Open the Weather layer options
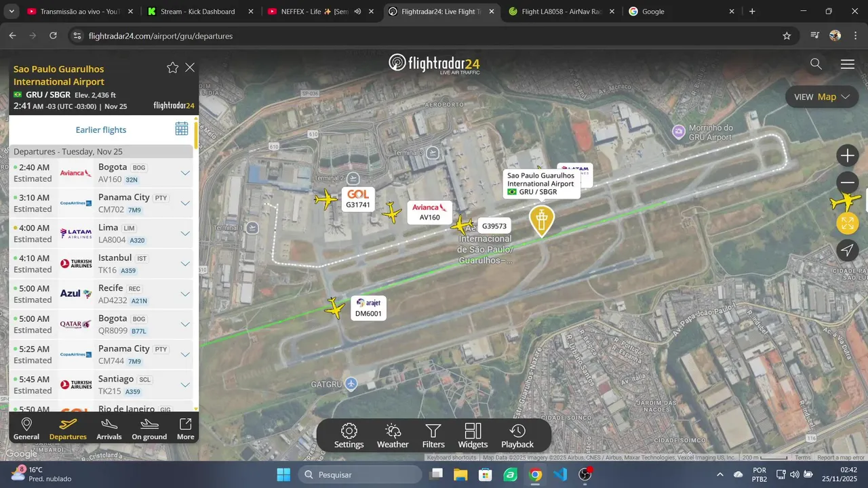This screenshot has width=868, height=488. pyautogui.click(x=393, y=436)
